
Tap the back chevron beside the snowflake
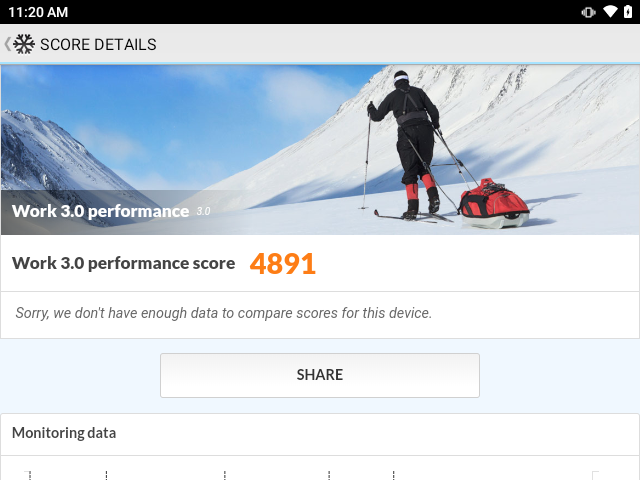click(x=7, y=44)
